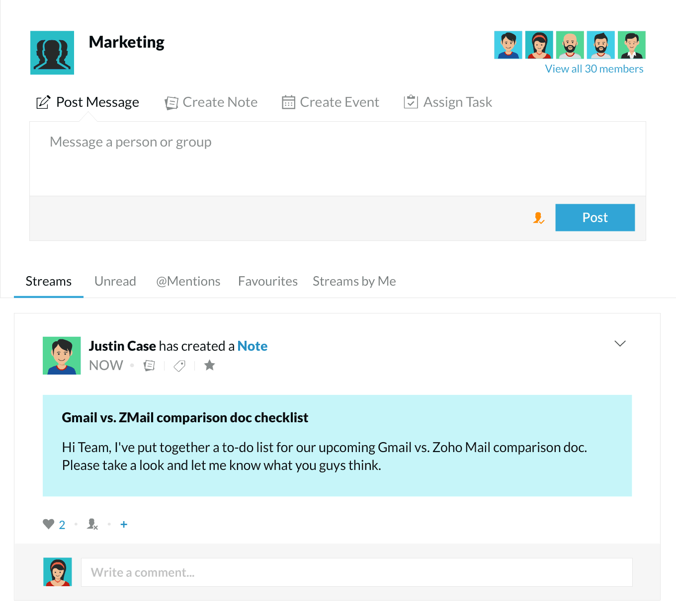Image resolution: width=676 pixels, height=616 pixels.
Task: Open the blue Note link
Action: pos(253,346)
